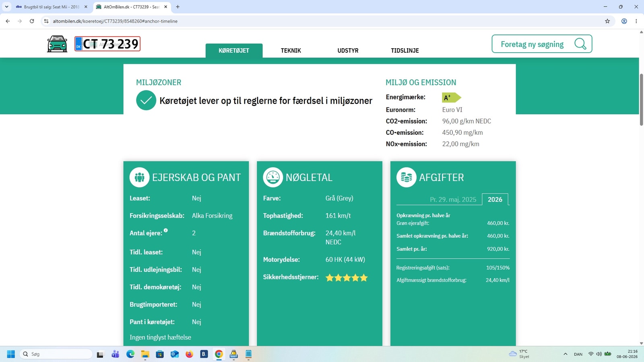This screenshot has width=644, height=362.
Task: Click the taskbar Søg search box
Action: [x=56, y=354]
